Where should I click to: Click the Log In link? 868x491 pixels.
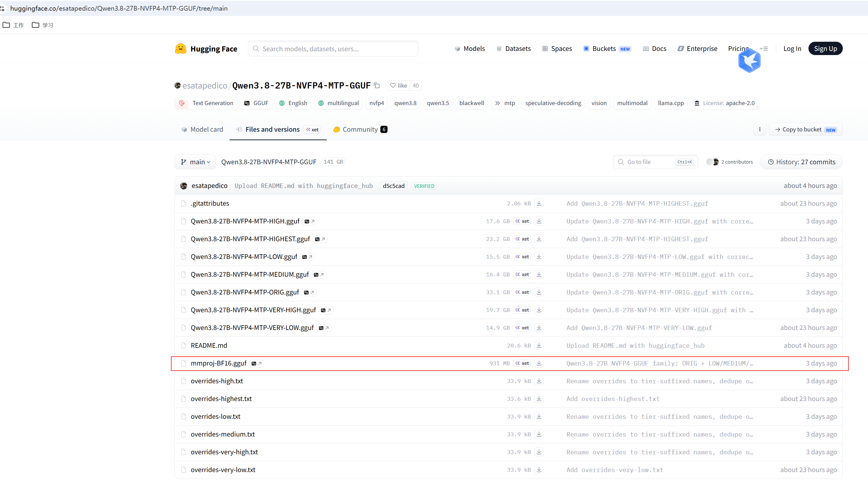coord(792,49)
